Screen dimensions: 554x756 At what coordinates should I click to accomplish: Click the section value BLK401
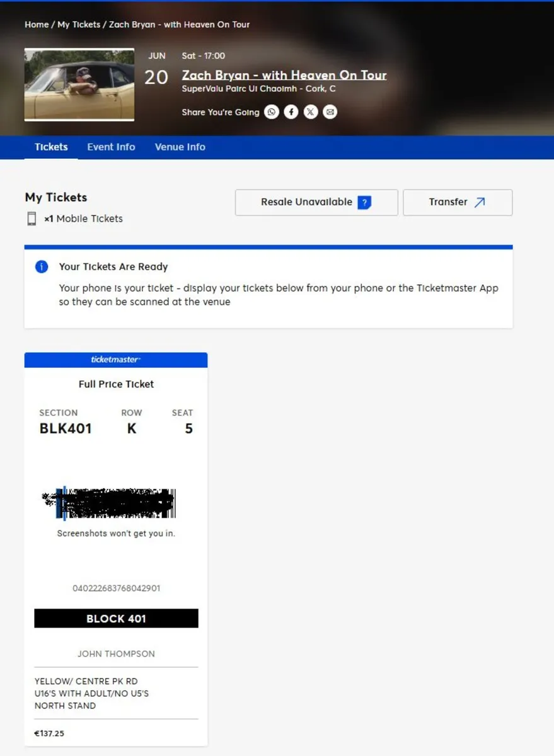(x=66, y=429)
